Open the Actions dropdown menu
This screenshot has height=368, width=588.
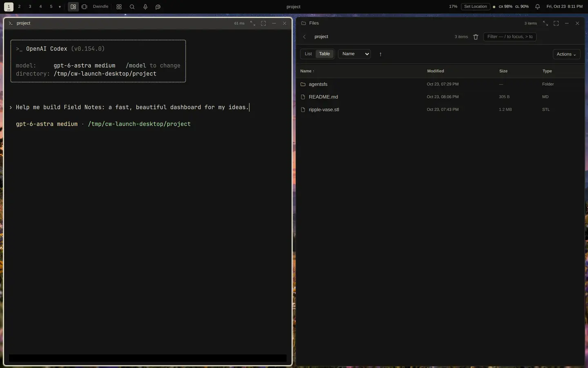click(x=566, y=54)
